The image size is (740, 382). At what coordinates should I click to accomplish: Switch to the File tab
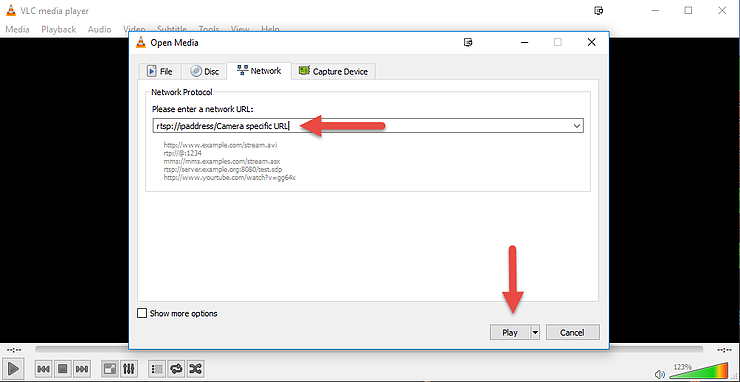[160, 72]
